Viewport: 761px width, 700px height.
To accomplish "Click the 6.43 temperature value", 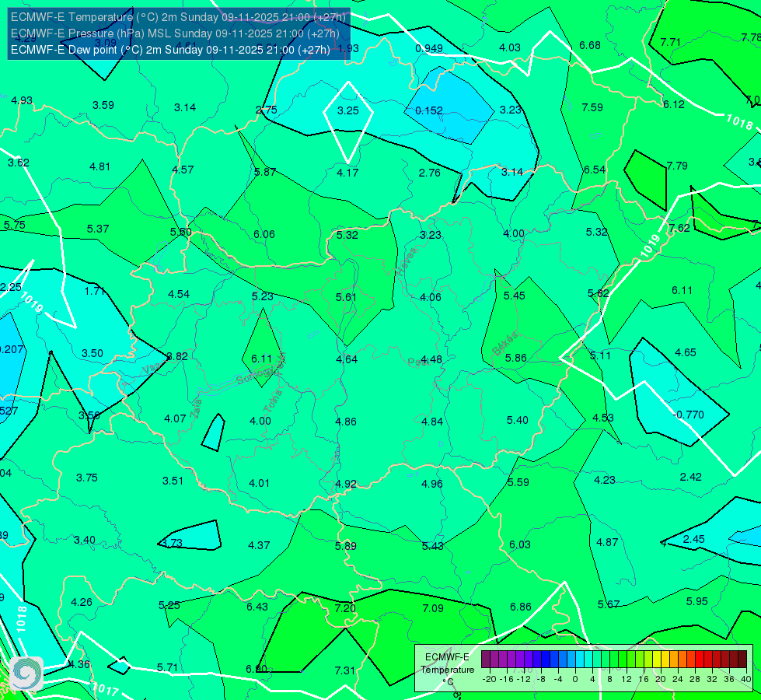I will (x=257, y=607).
